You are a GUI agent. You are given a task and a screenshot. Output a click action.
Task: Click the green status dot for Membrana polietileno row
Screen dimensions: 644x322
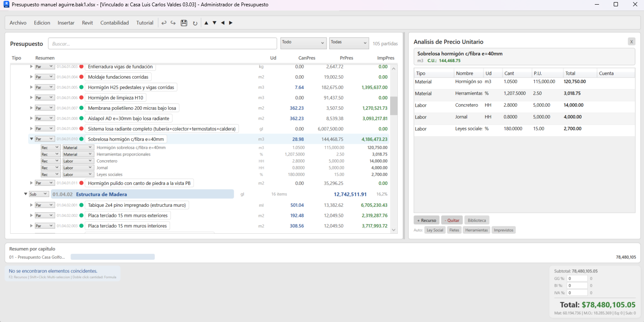[x=82, y=108]
